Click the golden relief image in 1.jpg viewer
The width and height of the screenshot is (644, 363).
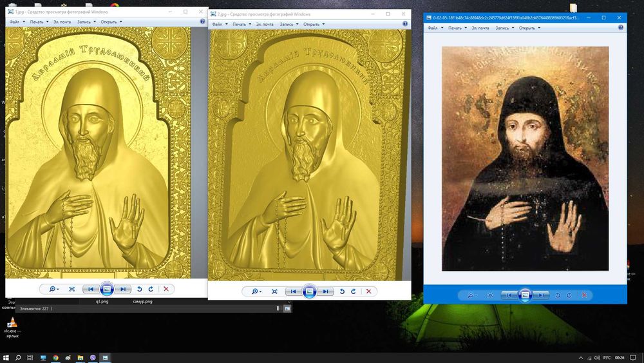point(98,153)
